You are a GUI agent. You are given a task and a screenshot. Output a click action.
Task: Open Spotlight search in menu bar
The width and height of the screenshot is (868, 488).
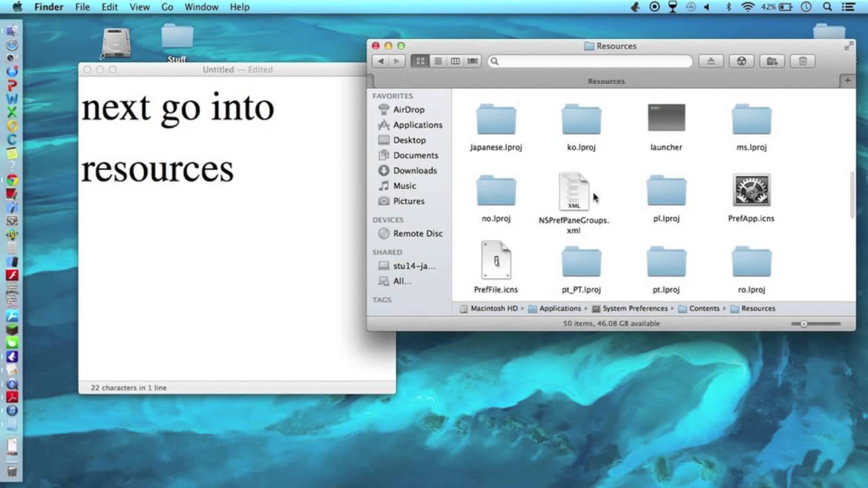pos(827,7)
